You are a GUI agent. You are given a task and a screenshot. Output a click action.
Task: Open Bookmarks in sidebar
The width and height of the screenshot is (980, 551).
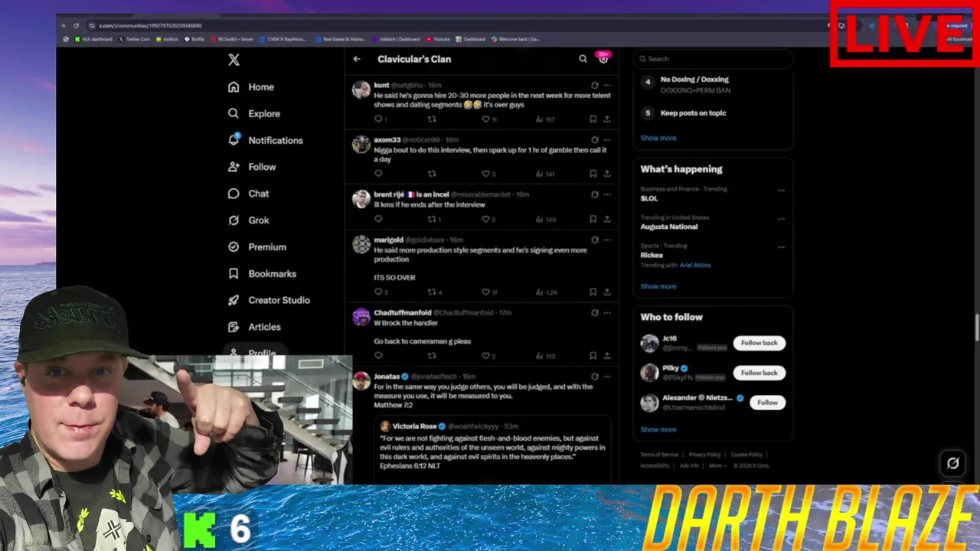tap(262, 273)
